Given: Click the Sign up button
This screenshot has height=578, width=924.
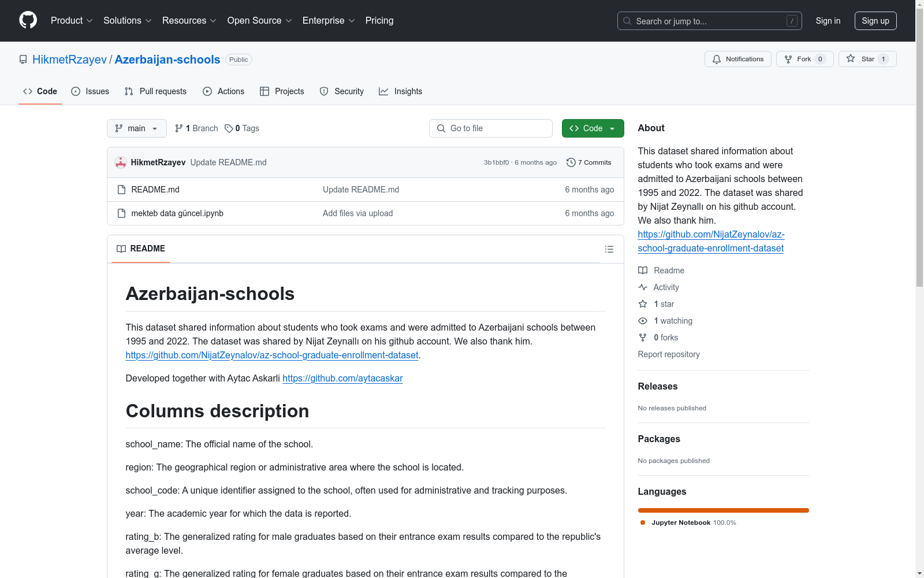Looking at the screenshot, I should [x=875, y=21].
